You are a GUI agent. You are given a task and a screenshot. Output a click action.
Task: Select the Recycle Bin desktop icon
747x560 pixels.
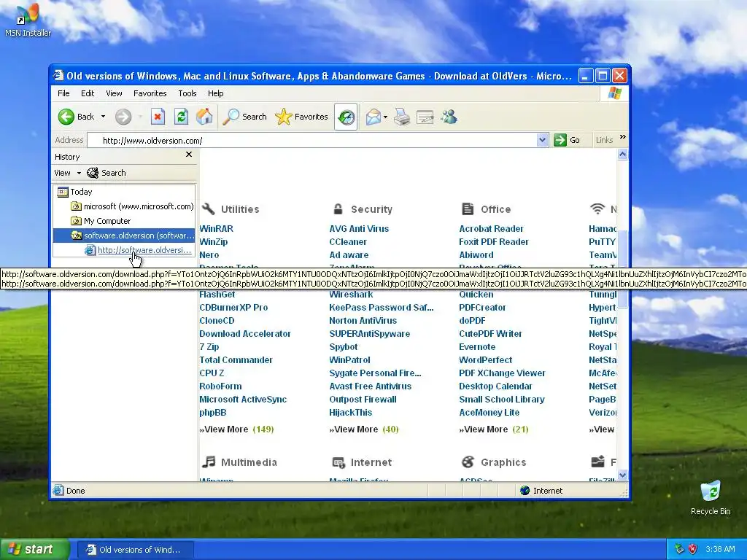click(711, 497)
